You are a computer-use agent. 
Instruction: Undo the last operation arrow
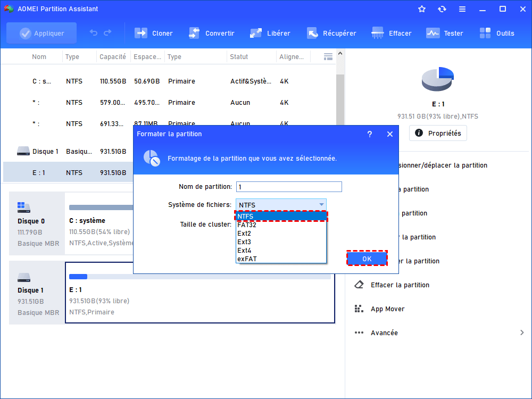click(93, 33)
